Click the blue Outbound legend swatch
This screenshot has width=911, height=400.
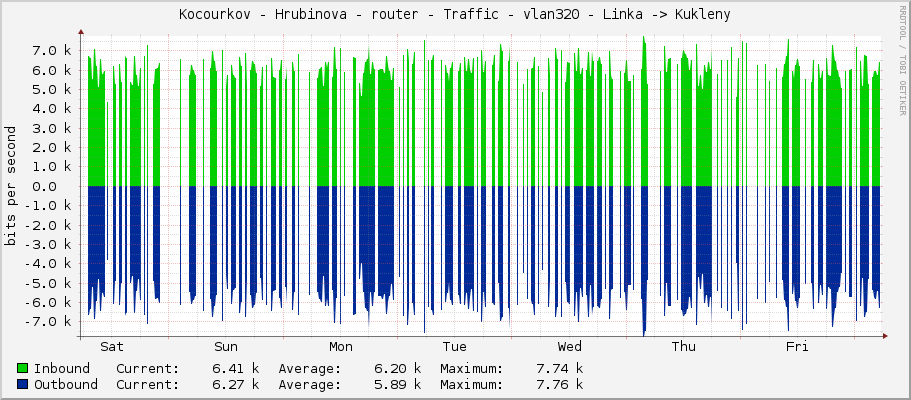pyautogui.click(x=23, y=384)
